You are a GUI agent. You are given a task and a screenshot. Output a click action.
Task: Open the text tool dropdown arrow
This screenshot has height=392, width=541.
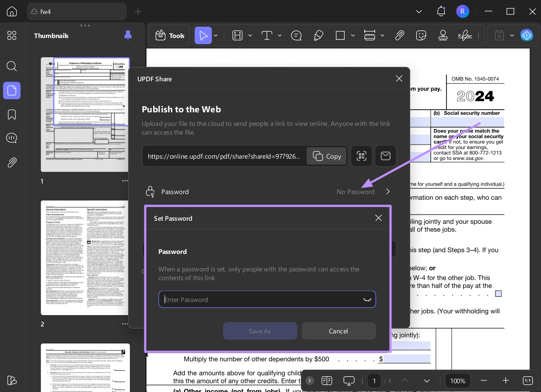pyautogui.click(x=279, y=35)
